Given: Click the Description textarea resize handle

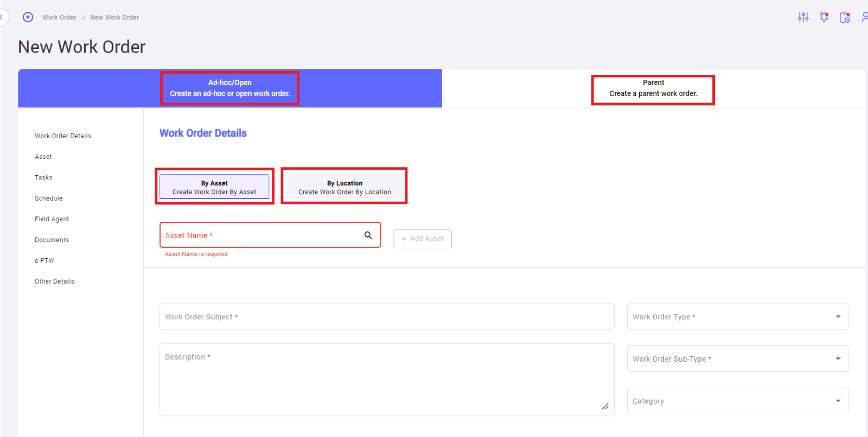Looking at the screenshot, I should pyautogui.click(x=605, y=407).
